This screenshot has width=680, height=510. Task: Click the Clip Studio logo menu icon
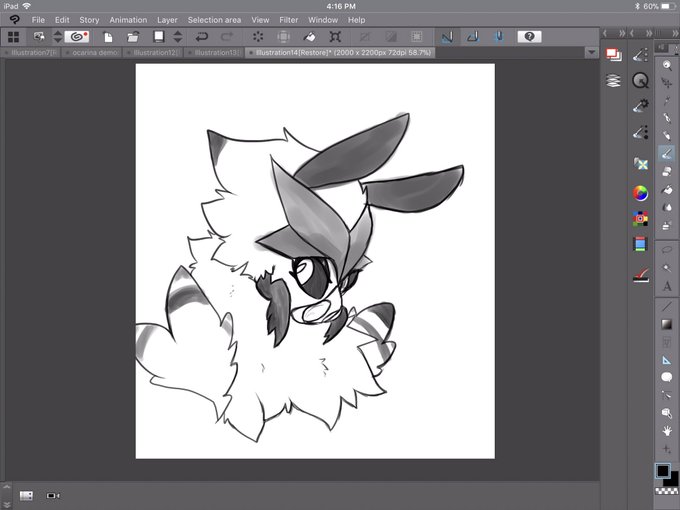tap(14, 20)
